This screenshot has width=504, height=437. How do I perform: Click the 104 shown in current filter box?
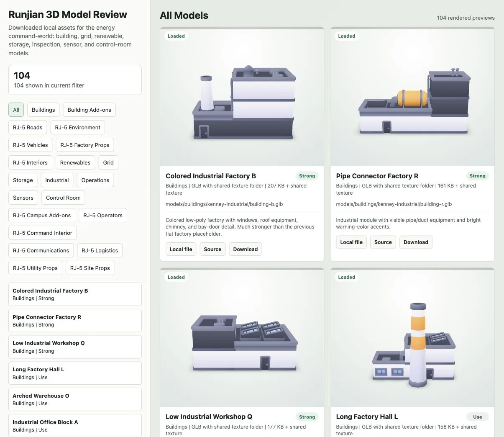pos(75,80)
